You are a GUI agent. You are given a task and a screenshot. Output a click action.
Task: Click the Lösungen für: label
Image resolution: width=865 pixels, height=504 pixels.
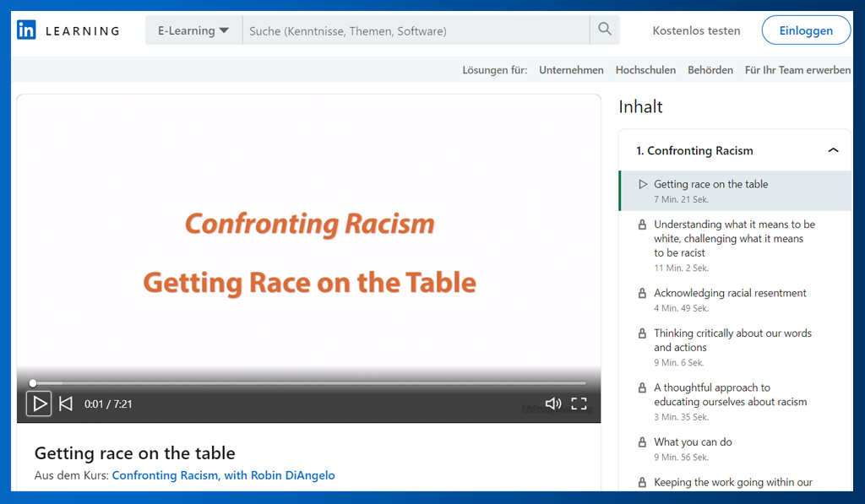click(x=495, y=70)
